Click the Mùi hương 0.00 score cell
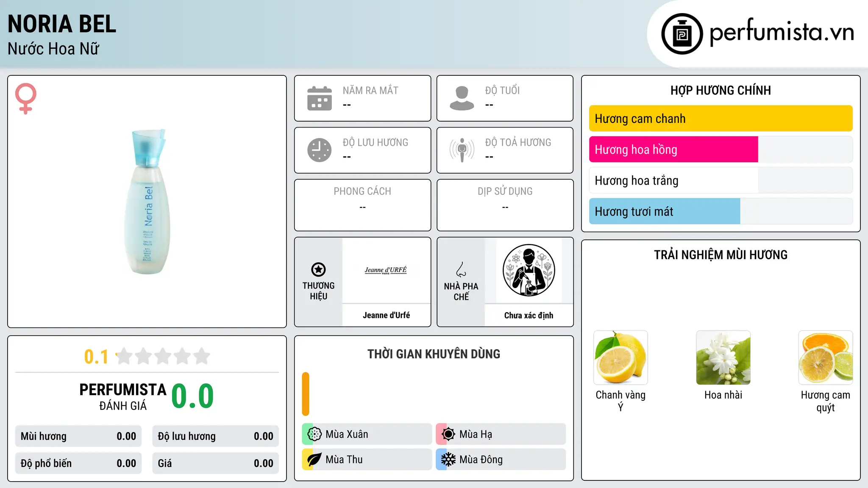Image resolution: width=868 pixels, height=488 pixels. (78, 436)
